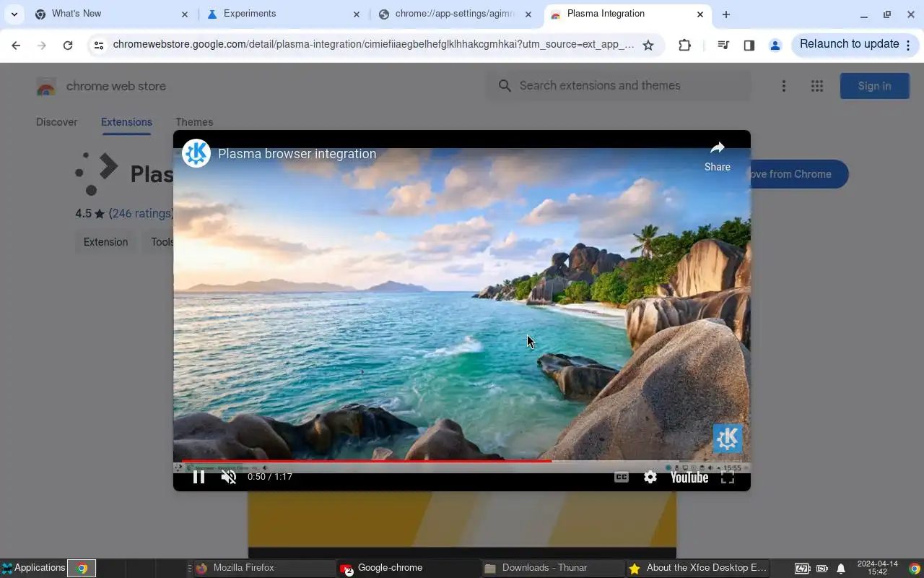Viewport: 924px width, 578px height.
Task: Open the media controls toolbar icon
Action: [x=723, y=45]
